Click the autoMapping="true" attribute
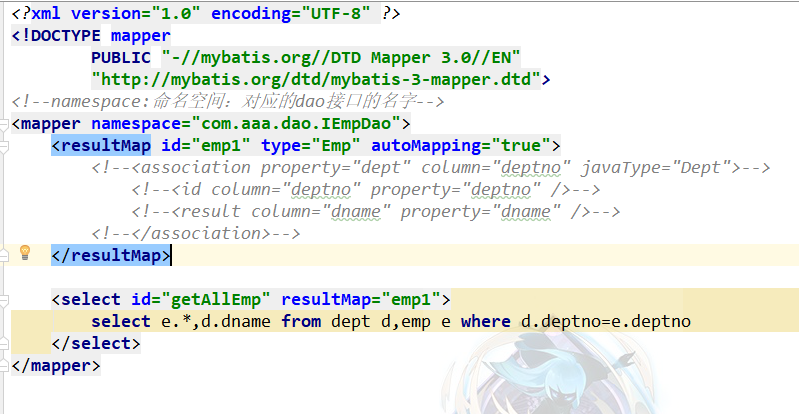799x414 pixels. pyautogui.click(x=461, y=145)
